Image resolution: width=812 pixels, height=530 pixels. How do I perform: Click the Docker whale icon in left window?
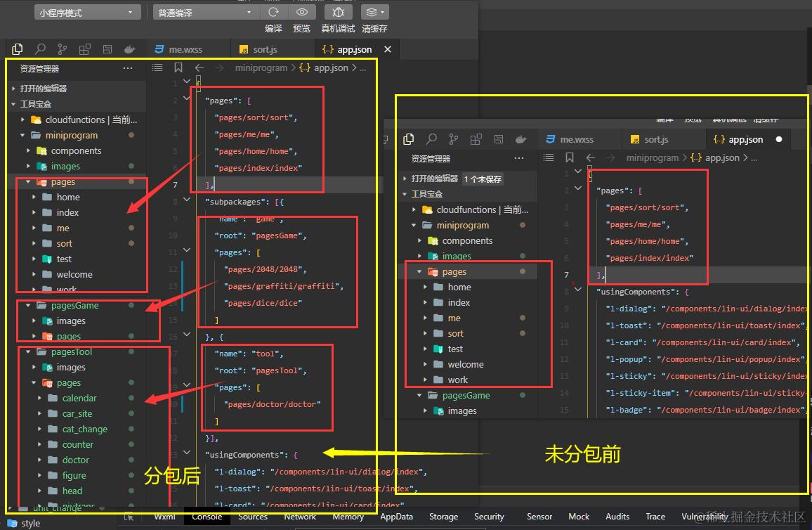tap(129, 49)
